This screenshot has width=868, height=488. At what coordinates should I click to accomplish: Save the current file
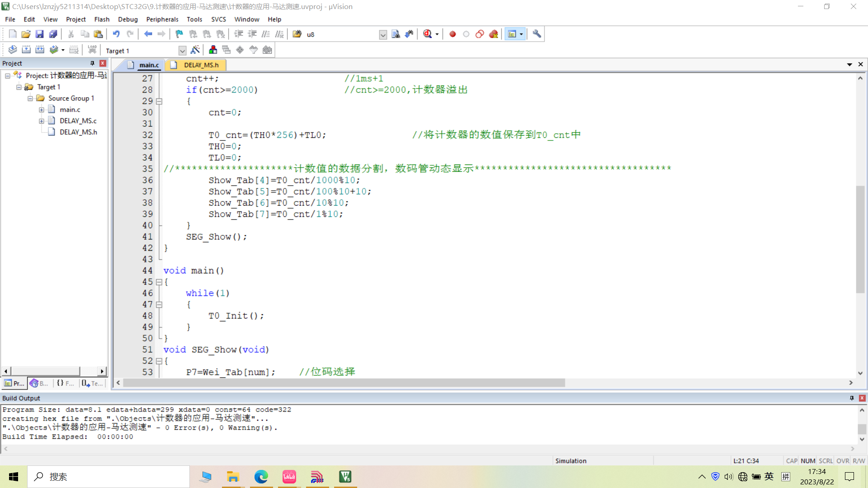pos(40,34)
